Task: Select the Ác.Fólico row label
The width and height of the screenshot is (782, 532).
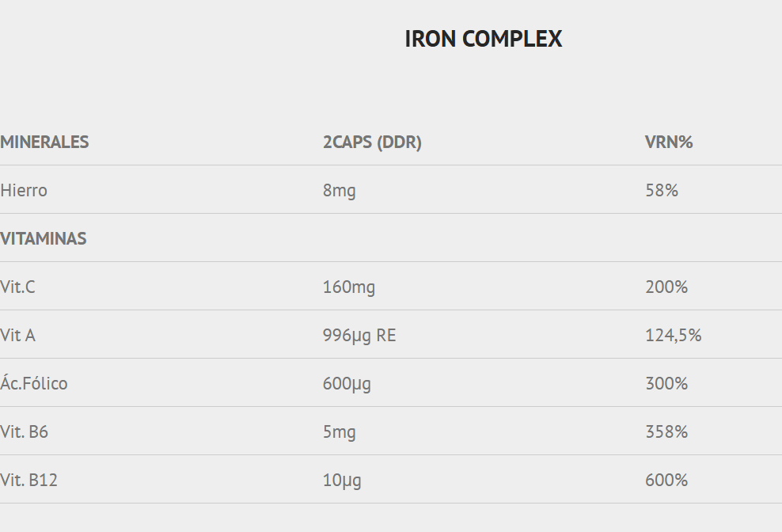Action: coord(34,384)
